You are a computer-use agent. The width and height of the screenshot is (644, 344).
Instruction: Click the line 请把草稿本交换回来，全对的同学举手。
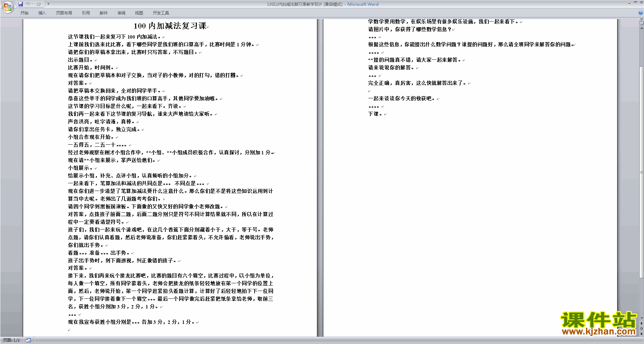pos(115,91)
